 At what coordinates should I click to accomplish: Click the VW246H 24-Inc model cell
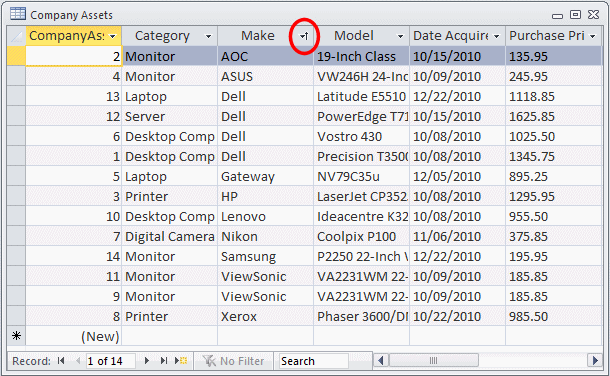(361, 76)
